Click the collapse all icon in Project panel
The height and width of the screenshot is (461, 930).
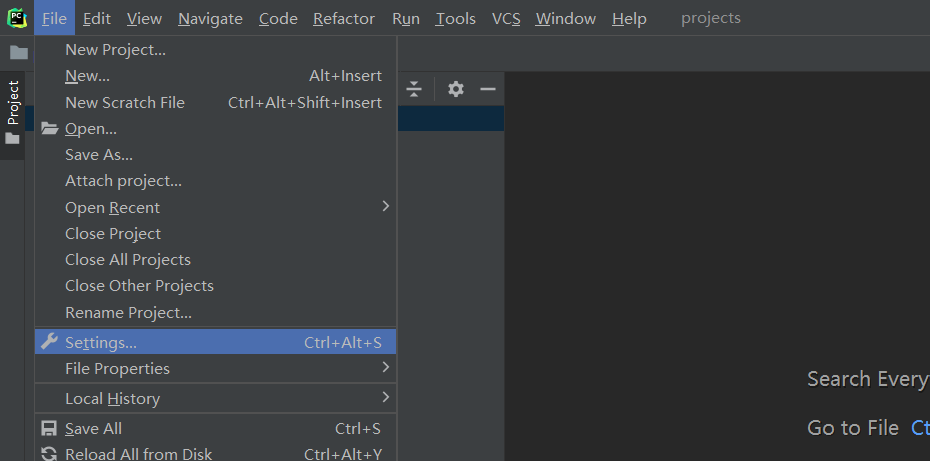point(414,89)
